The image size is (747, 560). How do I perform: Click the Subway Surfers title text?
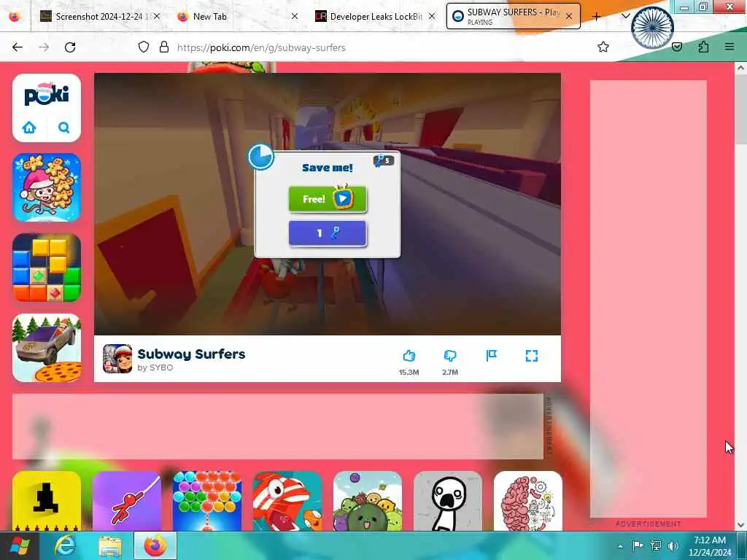(x=192, y=354)
